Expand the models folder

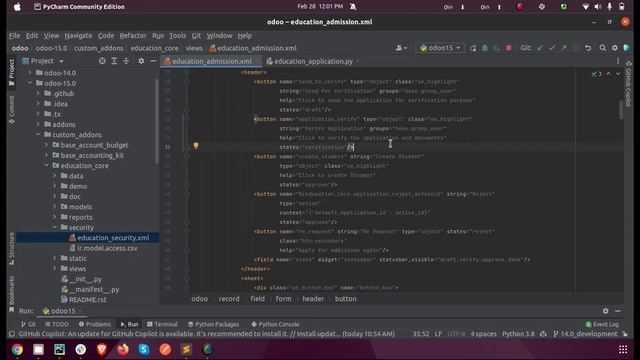click(55, 207)
